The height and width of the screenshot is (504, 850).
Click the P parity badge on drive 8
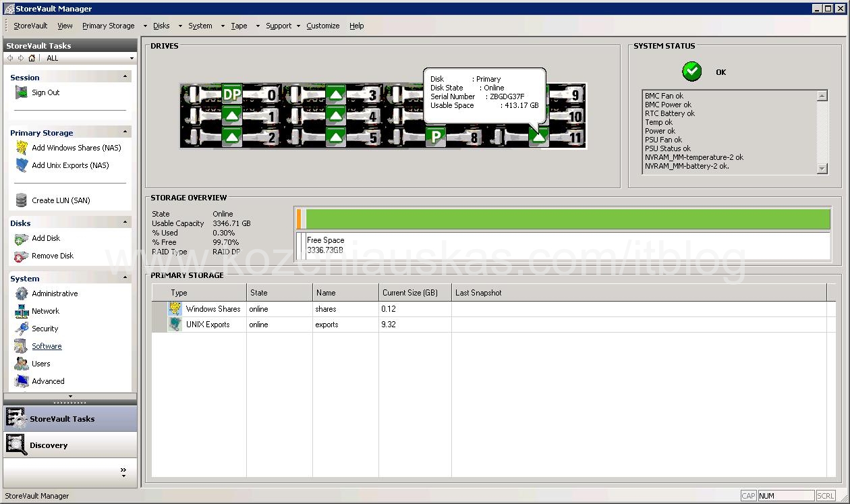click(436, 138)
